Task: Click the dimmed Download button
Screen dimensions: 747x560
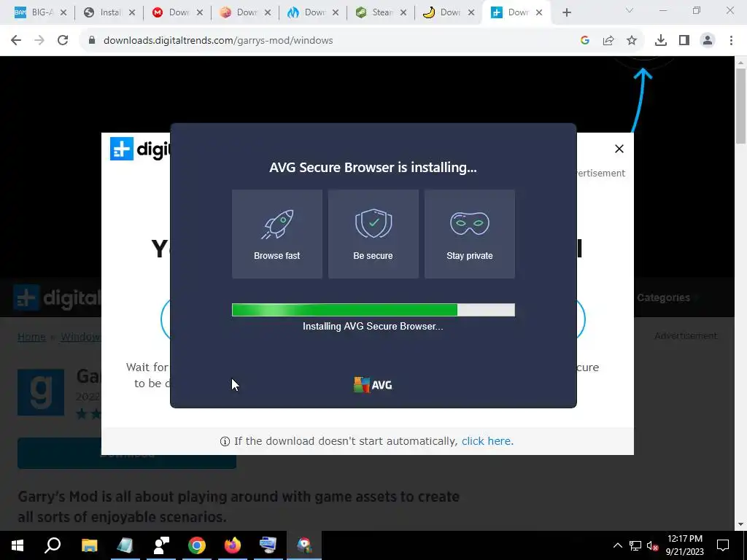Action: 127,454
